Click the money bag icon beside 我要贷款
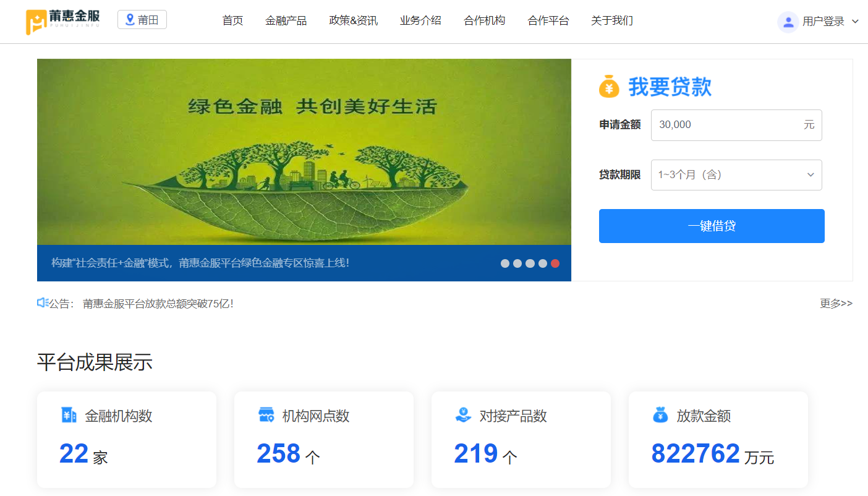This screenshot has width=868, height=496. 609,87
